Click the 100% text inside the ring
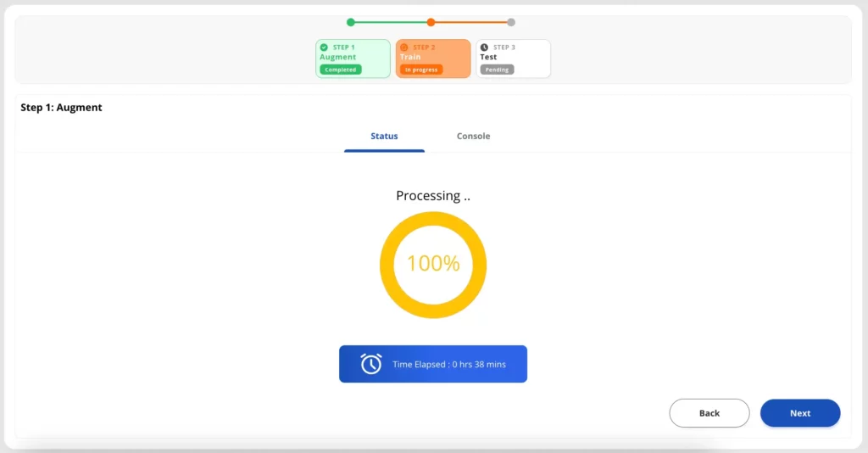This screenshot has height=453, width=868. 433,264
